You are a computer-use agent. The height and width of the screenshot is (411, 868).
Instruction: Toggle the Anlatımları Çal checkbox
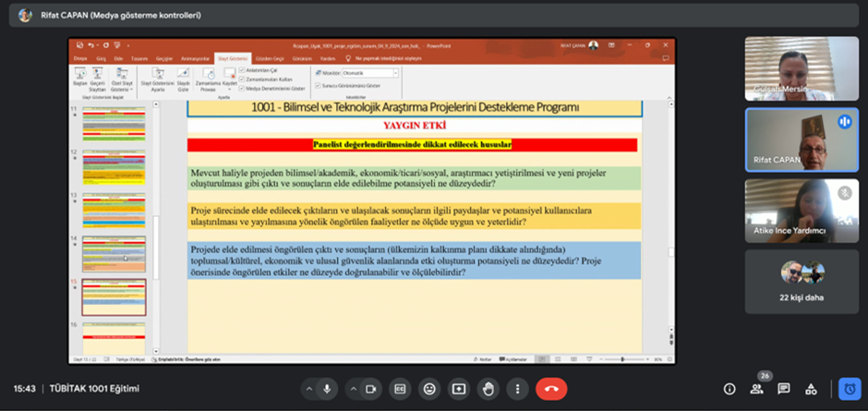[x=242, y=70]
